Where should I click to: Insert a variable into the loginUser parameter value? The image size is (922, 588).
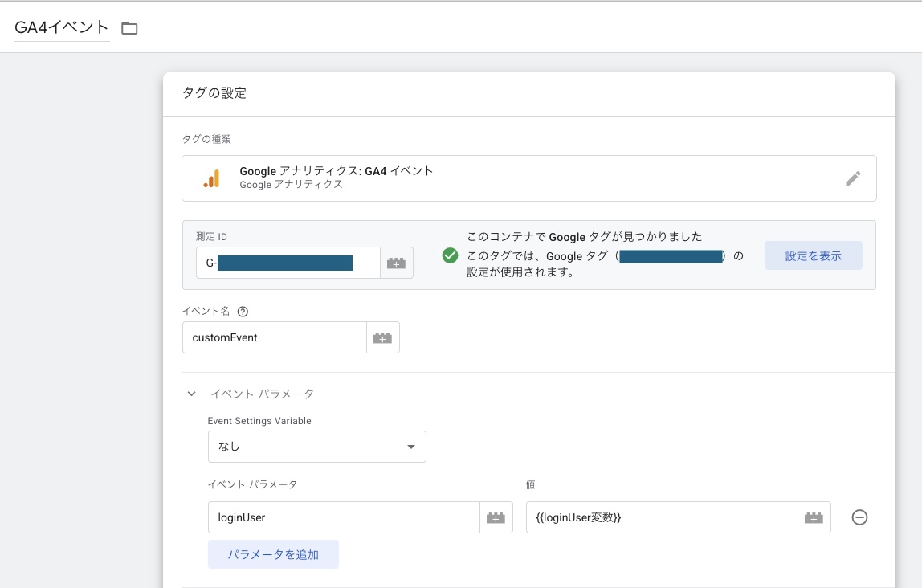point(814,517)
